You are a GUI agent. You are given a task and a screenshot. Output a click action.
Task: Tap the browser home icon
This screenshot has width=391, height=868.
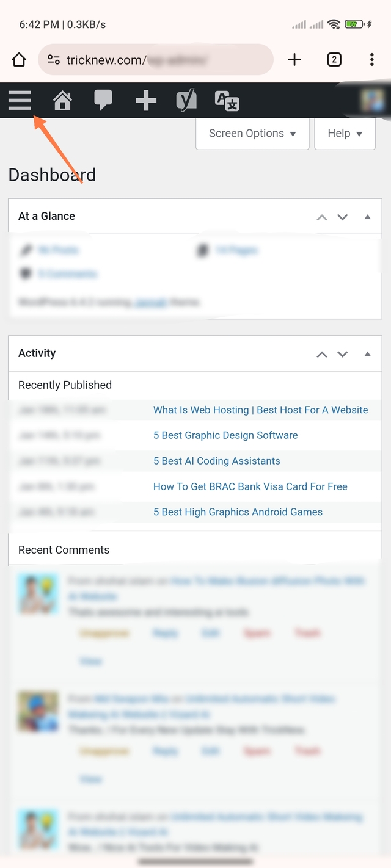click(x=20, y=60)
